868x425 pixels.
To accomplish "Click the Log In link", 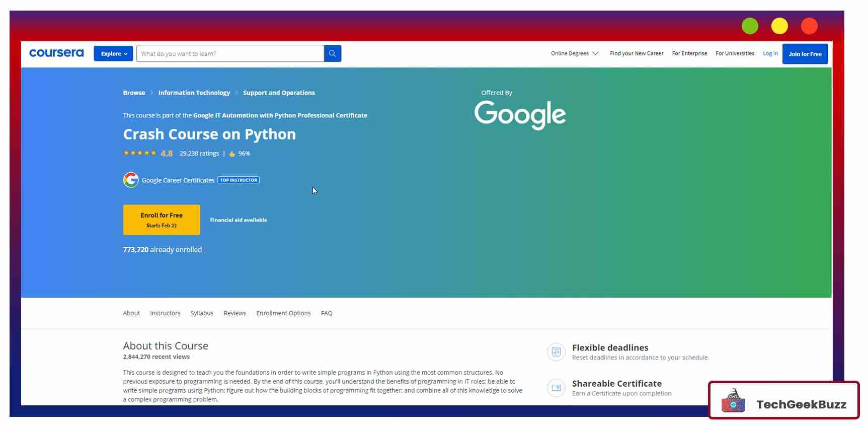I will (770, 53).
